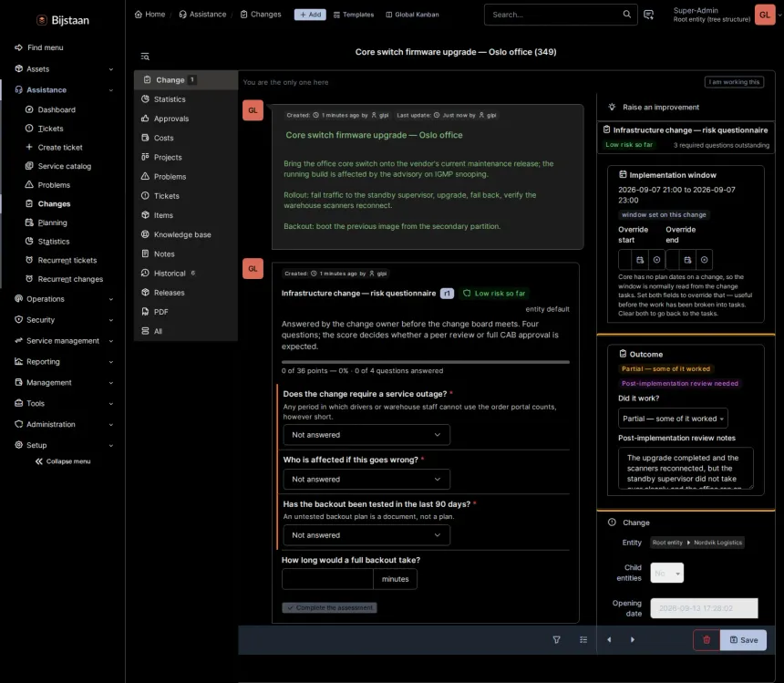The height and width of the screenshot is (683, 784).
Task: Click Create ticket plus item
Action: point(54,148)
